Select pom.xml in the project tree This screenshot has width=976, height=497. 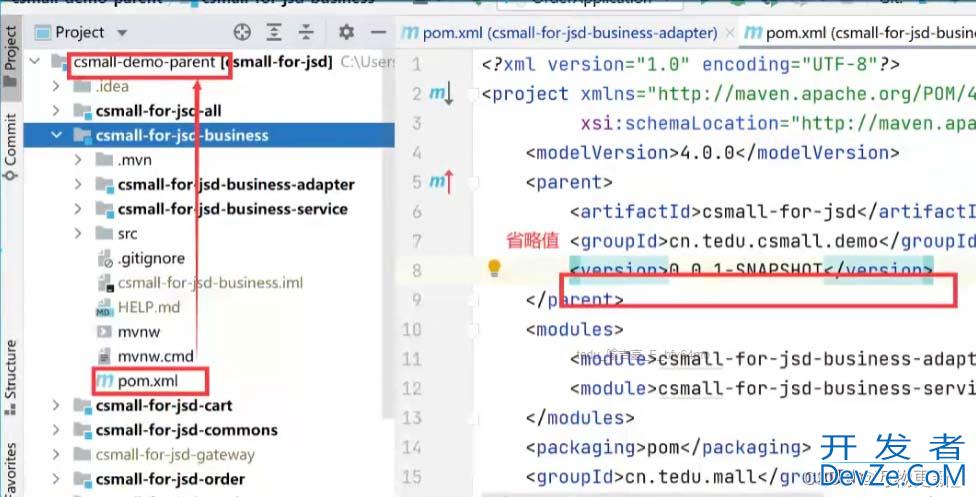point(209,381)
